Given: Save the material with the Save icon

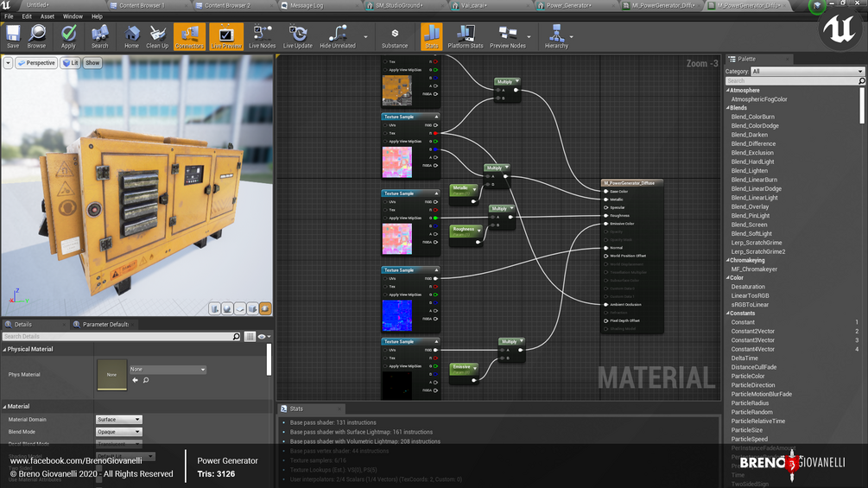Looking at the screenshot, I should coord(13,36).
